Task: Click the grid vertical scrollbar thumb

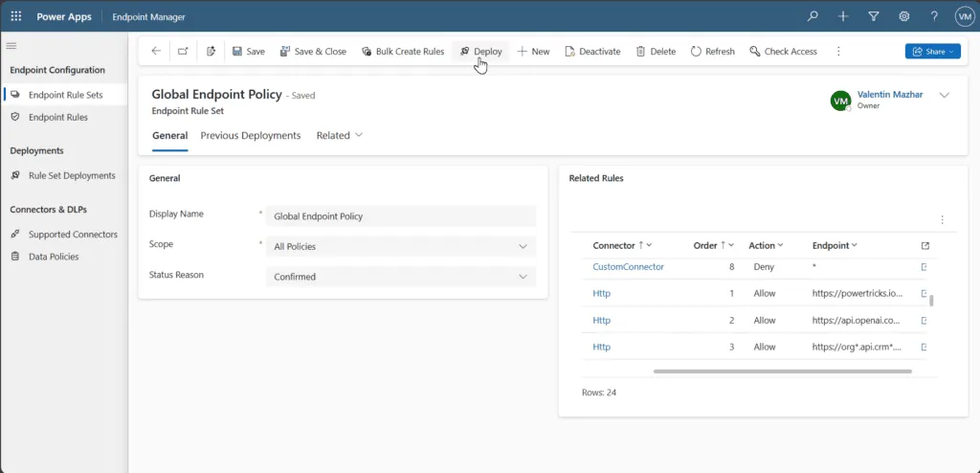Action: 931,301
